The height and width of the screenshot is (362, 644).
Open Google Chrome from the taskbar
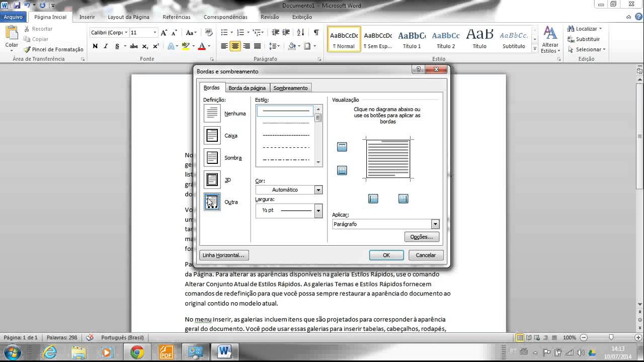(x=137, y=352)
